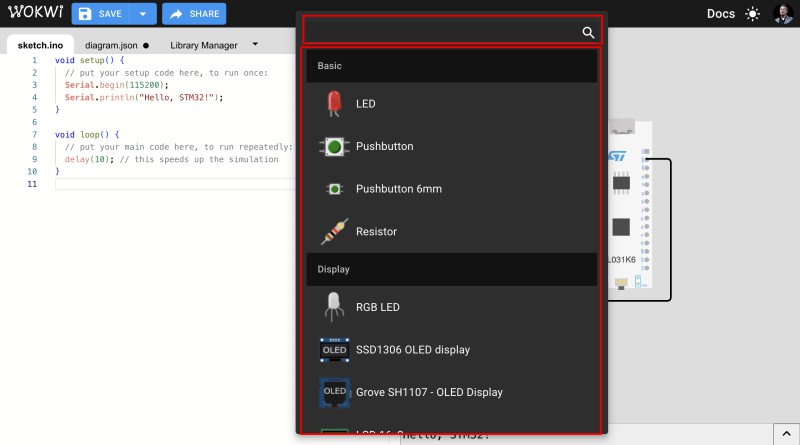800x445 pixels.
Task: Add a Resistor part
Action: pos(452,231)
